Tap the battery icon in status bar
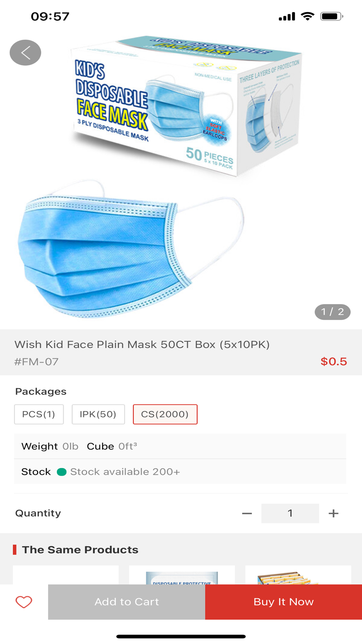This screenshot has width=362, height=644. pyautogui.click(x=331, y=16)
